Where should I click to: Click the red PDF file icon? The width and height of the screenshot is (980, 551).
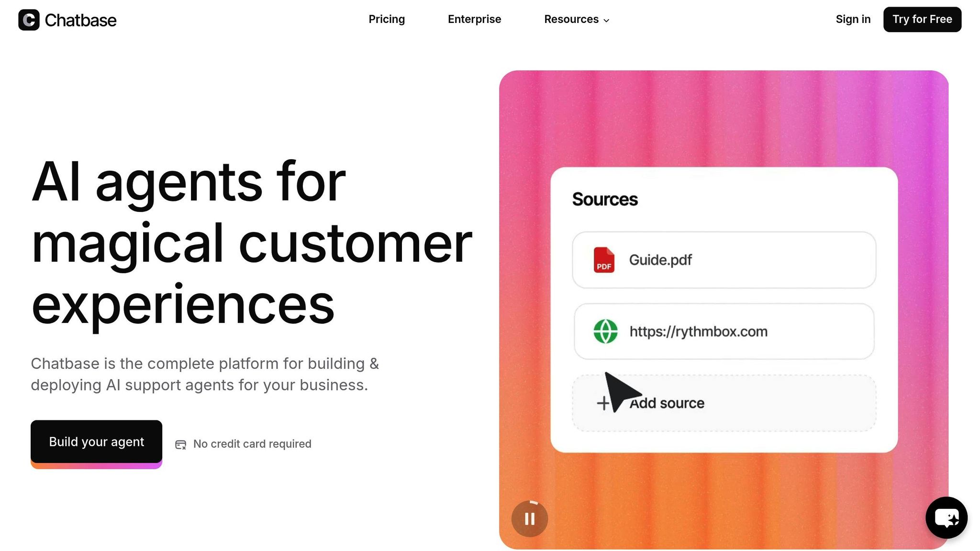tap(604, 260)
